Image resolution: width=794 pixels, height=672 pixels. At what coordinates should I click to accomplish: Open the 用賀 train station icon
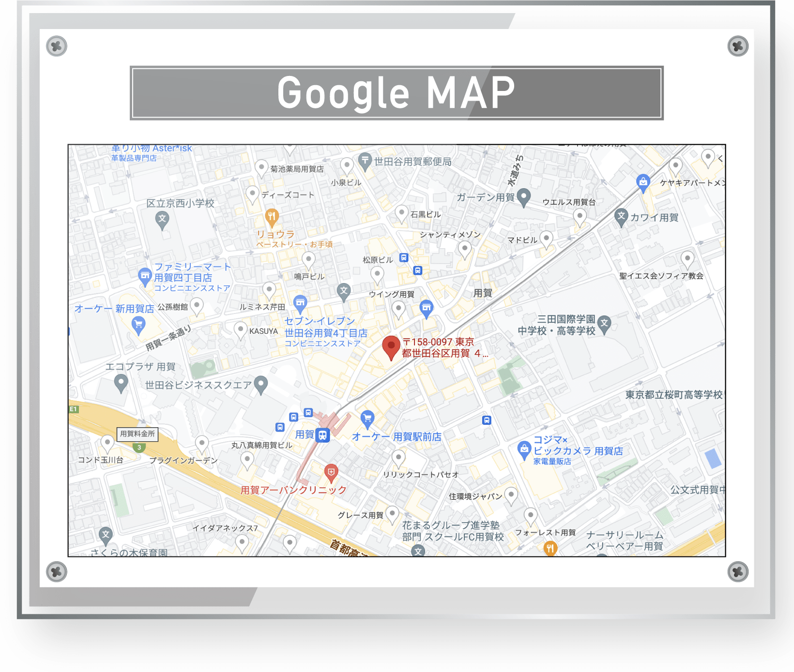(323, 435)
